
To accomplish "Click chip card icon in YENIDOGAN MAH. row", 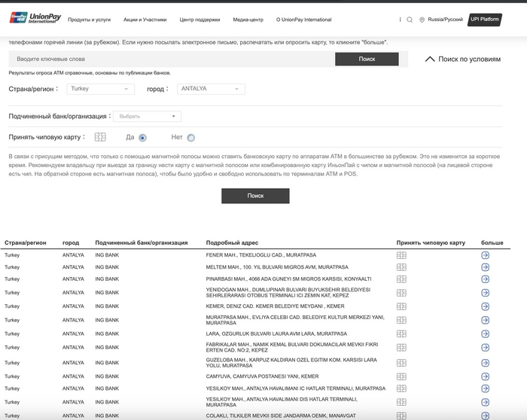I will [x=401, y=293].
